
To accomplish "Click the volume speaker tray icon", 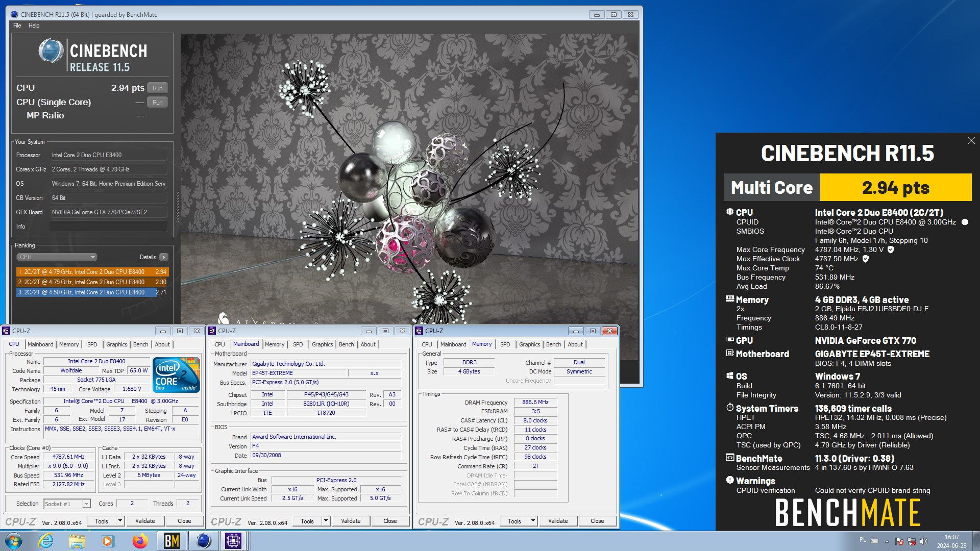I will (x=923, y=541).
